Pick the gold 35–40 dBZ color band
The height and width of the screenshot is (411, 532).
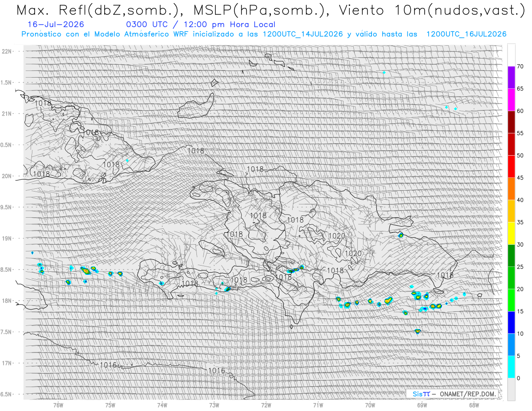(x=511, y=211)
